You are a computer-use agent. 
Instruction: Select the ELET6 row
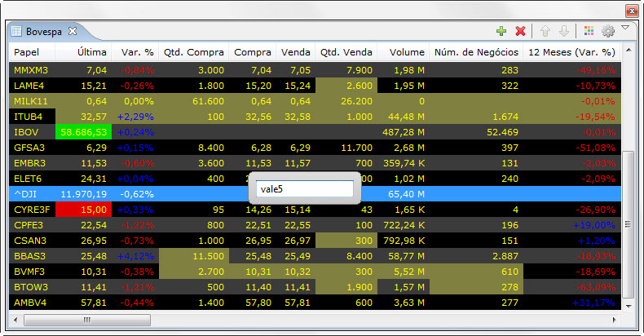315,179
